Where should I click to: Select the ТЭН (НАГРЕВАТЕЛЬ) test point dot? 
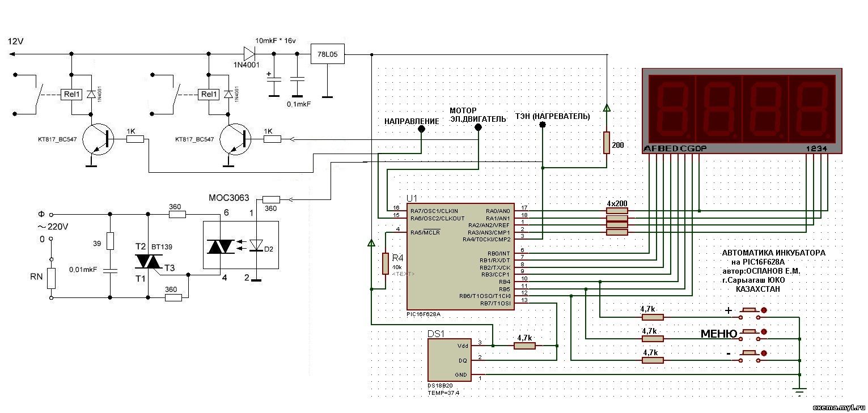tap(543, 125)
